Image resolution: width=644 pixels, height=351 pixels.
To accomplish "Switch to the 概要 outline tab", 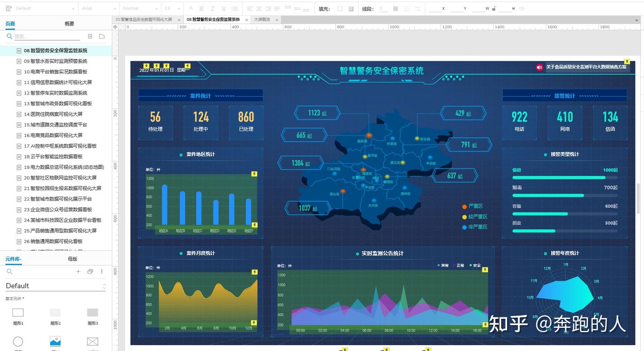I will (x=69, y=24).
